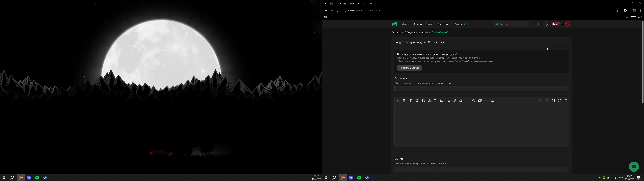The image size is (644, 181).
Task: Click the media gallery icon
Action: [480, 101]
